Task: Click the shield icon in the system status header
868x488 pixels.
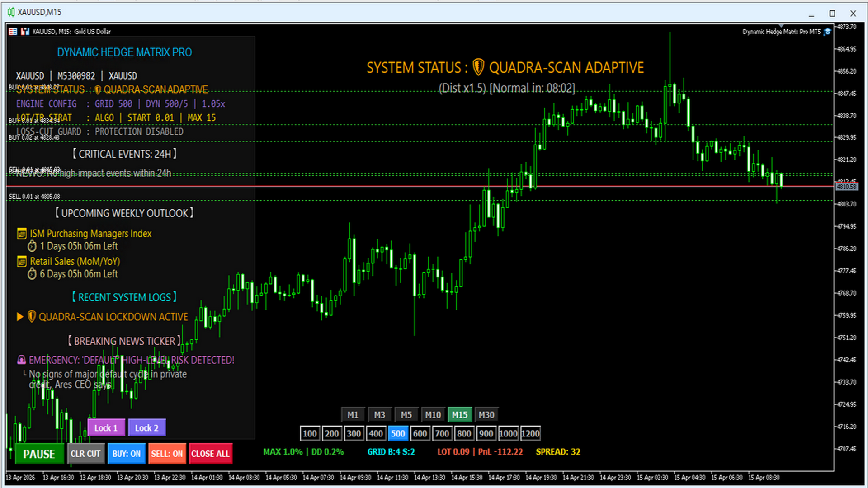Action: tap(478, 68)
